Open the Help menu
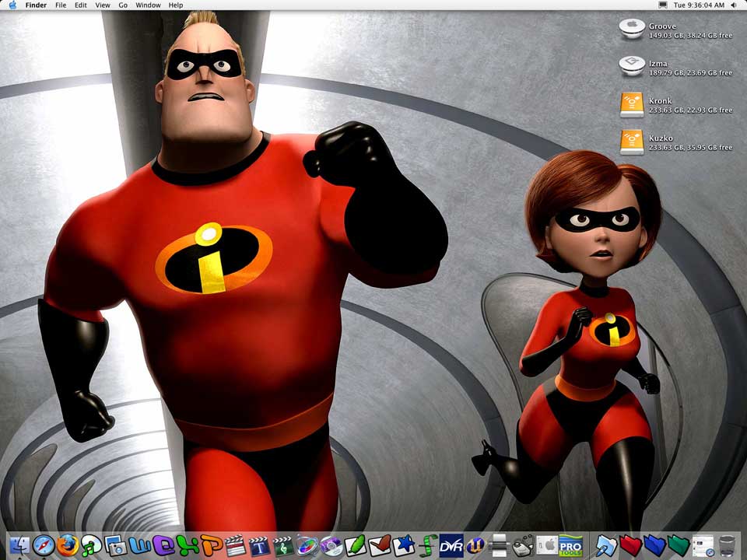 pyautogui.click(x=176, y=5)
